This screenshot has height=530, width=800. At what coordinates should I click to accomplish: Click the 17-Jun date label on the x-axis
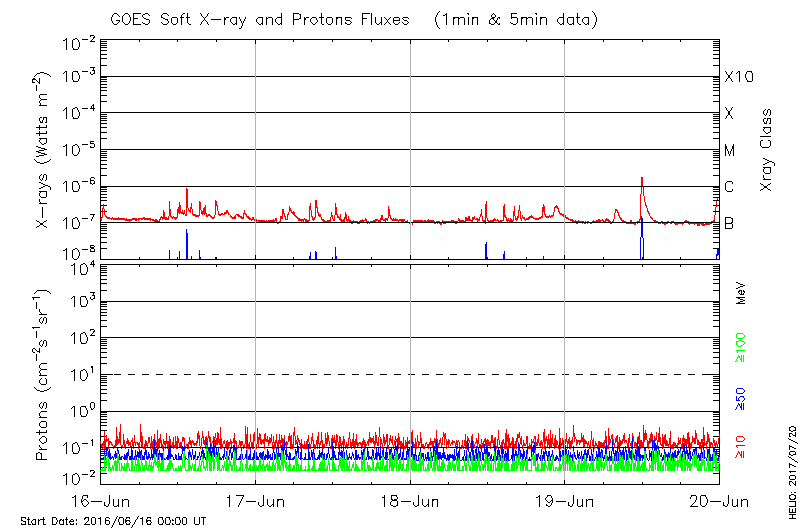256,500
